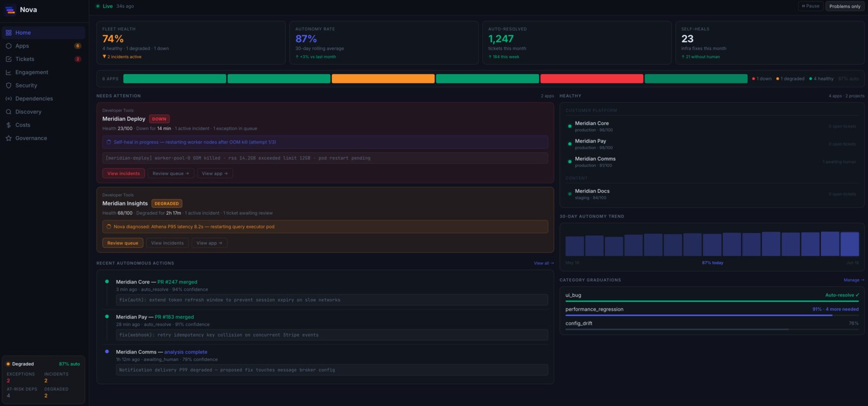Click View app on Meridian Insights card
Image resolution: width=868 pixels, height=406 pixels.
(209, 243)
